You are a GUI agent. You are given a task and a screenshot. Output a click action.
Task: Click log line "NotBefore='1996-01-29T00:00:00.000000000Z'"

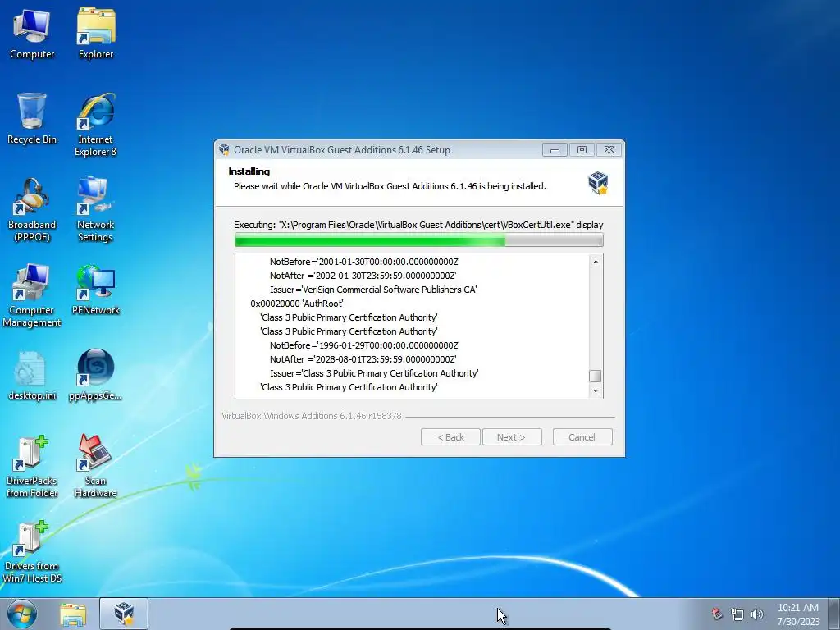pos(364,345)
